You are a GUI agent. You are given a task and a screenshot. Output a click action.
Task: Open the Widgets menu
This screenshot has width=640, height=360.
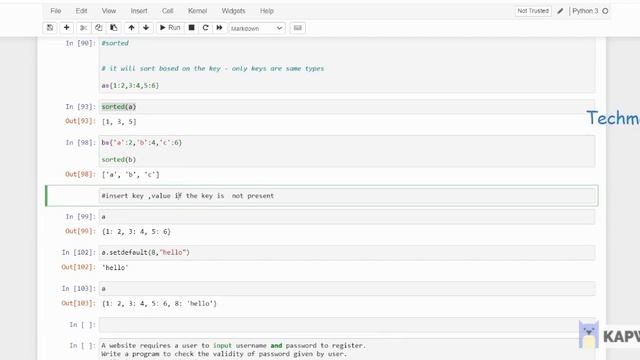tap(233, 11)
